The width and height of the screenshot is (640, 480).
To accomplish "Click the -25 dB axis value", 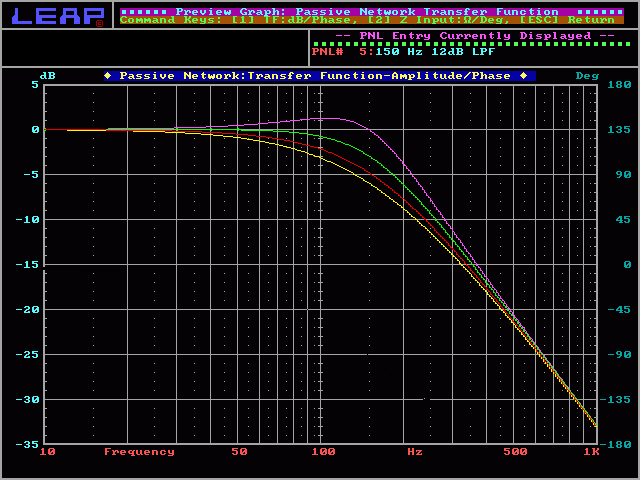I will point(27,355).
